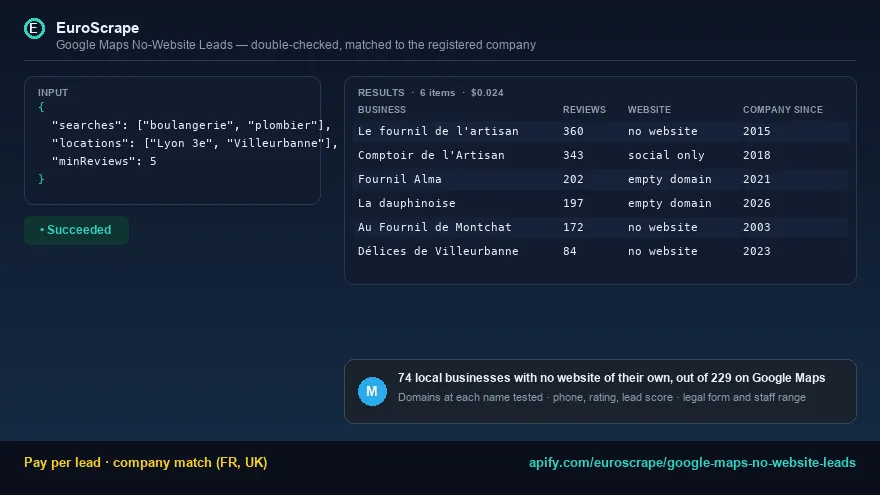Select the COMPANY SINCE column header

783,109
